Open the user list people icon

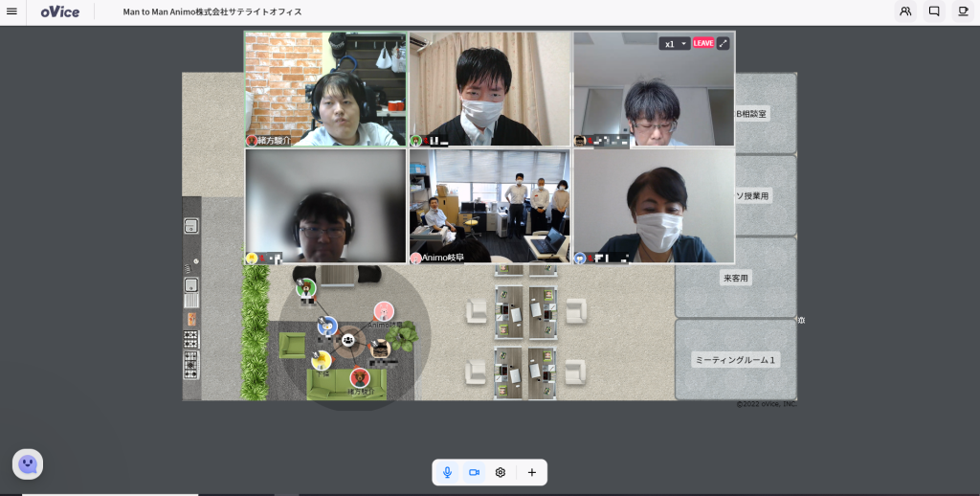pos(905,11)
